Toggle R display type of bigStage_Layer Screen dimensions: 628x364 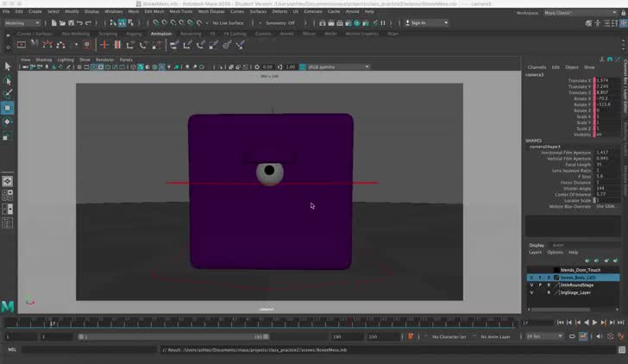(549, 292)
